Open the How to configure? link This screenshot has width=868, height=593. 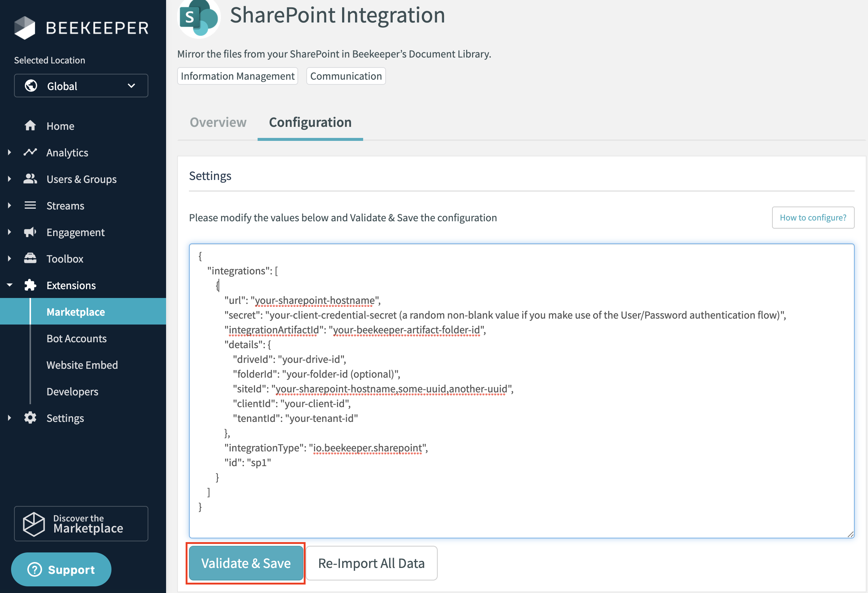(x=813, y=218)
